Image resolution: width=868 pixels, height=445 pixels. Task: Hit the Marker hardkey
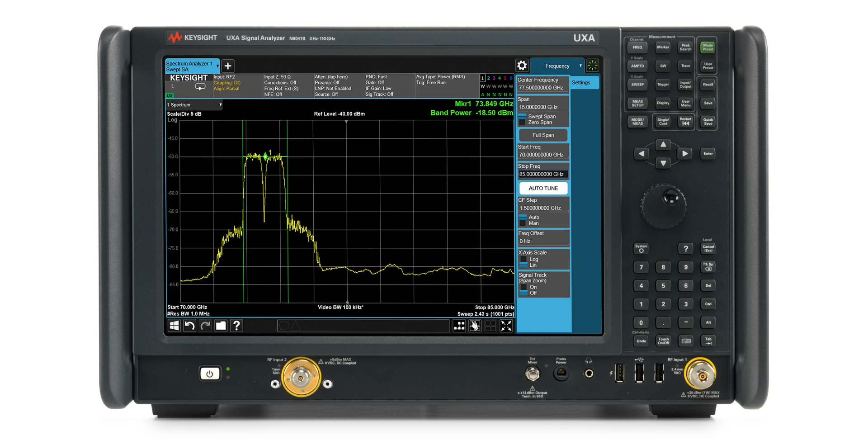point(663,47)
